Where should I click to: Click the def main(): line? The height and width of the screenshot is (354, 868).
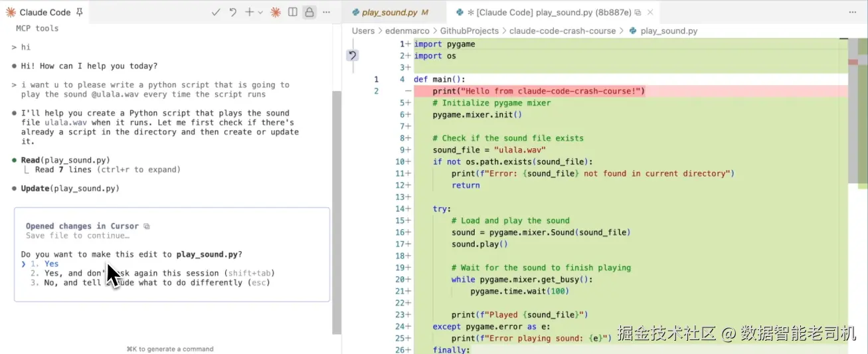click(440, 79)
